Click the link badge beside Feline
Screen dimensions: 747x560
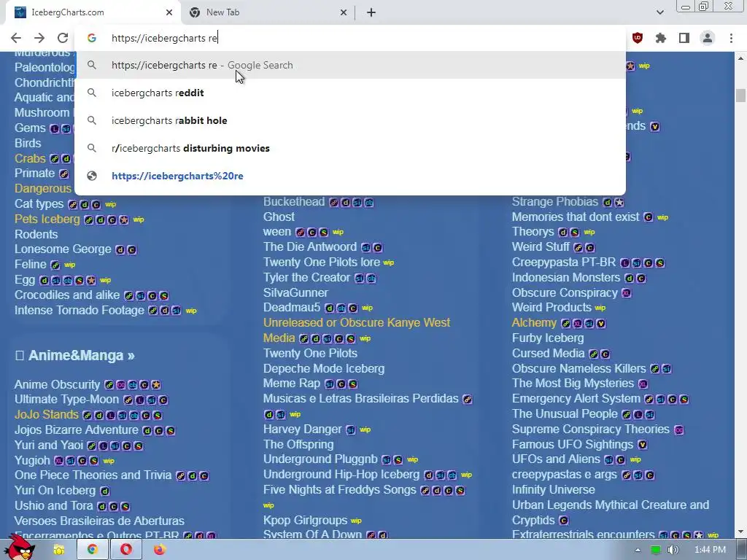coord(55,265)
